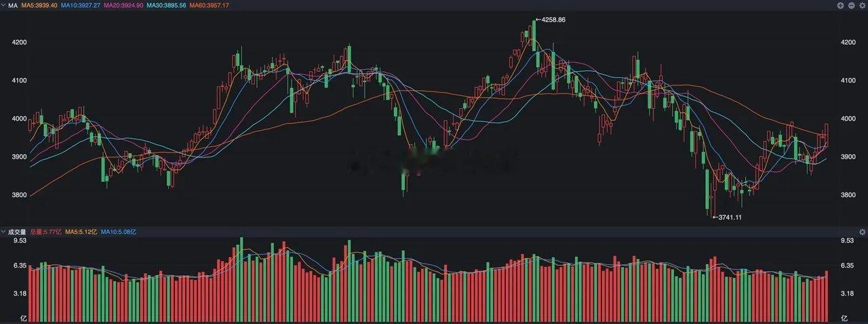Image resolution: width=868 pixels, height=324 pixels.
Task: Click the volume MA5:5.12亿 legend
Action: click(81, 232)
